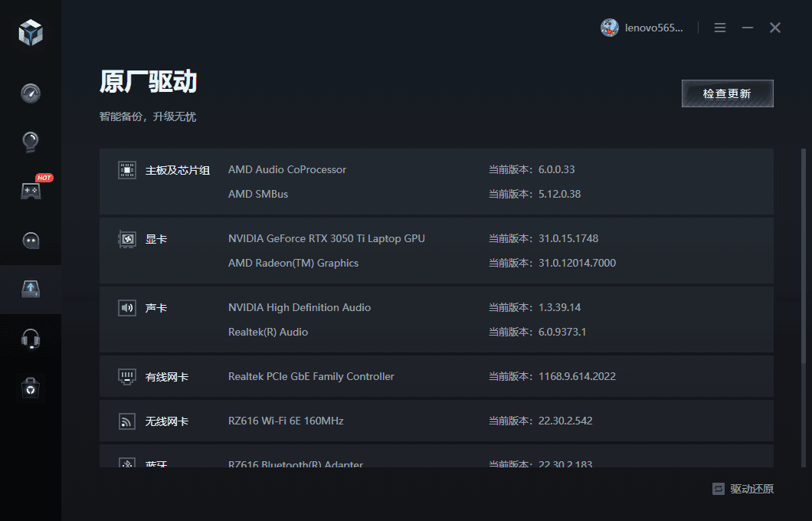Open the round robot face sidebar icon
The height and width of the screenshot is (521, 812).
point(31,241)
